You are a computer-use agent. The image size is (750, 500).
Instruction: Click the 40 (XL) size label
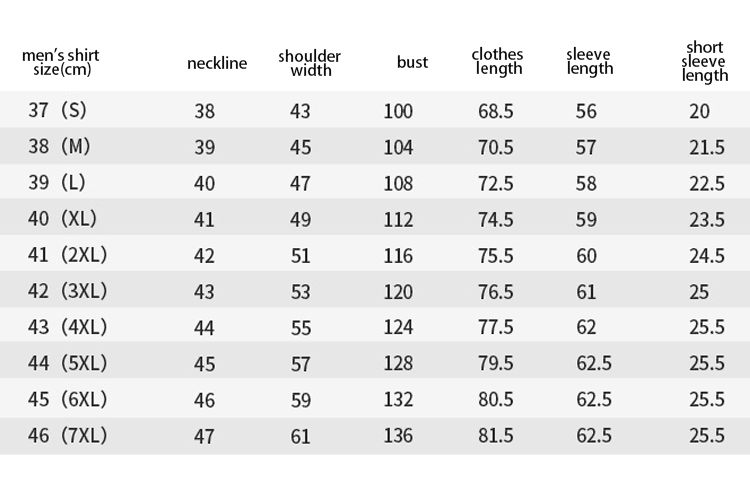pyautogui.click(x=62, y=219)
